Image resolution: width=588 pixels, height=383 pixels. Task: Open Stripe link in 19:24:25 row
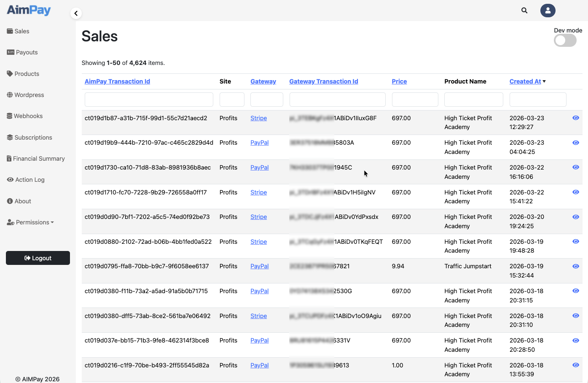pos(259,217)
